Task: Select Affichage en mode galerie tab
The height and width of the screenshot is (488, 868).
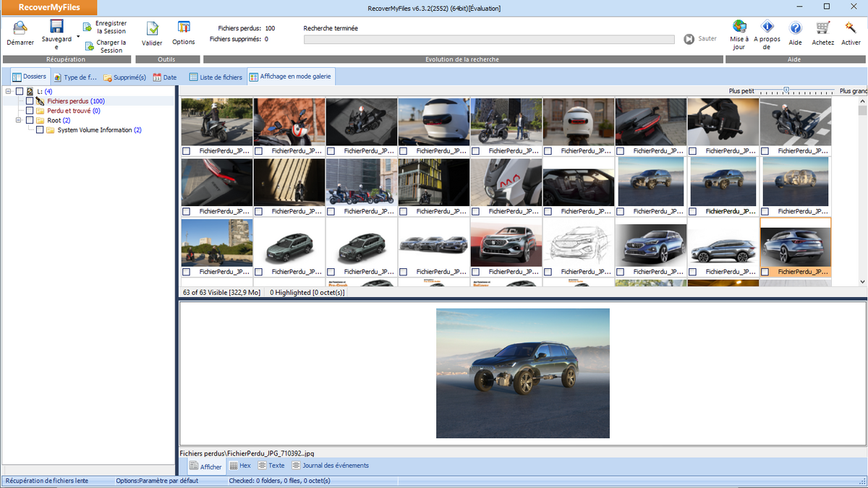Action: click(290, 77)
